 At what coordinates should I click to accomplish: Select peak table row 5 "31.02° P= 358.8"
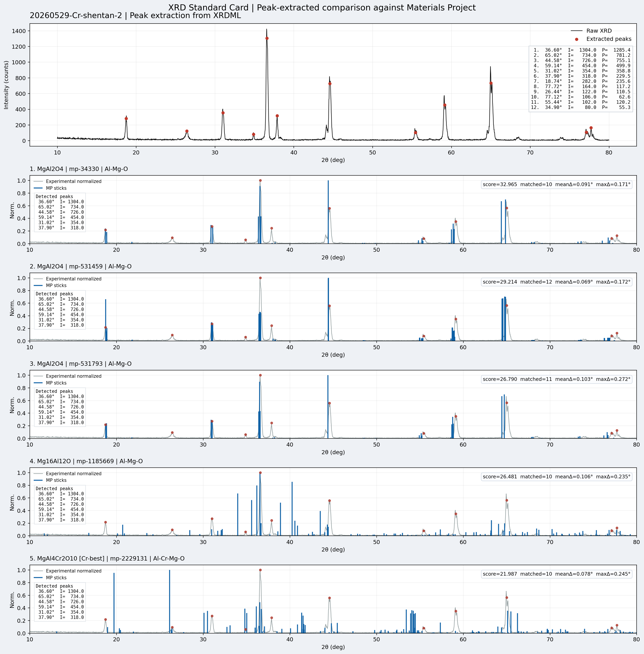pyautogui.click(x=580, y=71)
